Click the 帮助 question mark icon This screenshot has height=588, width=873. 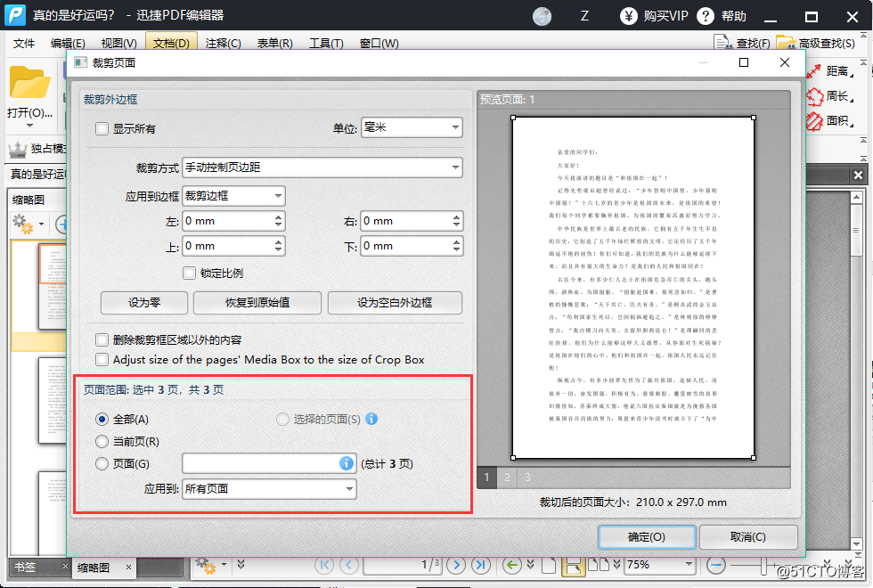pos(706,16)
